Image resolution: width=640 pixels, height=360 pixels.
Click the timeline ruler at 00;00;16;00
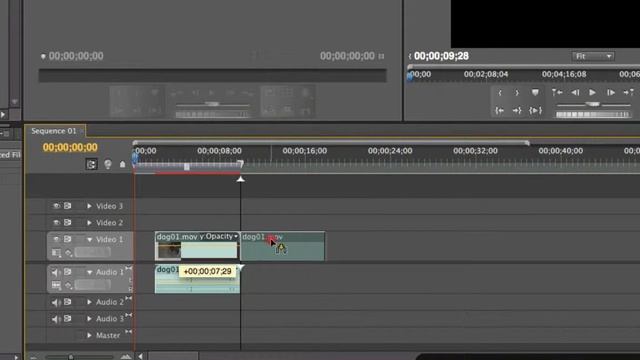pyautogui.click(x=304, y=151)
